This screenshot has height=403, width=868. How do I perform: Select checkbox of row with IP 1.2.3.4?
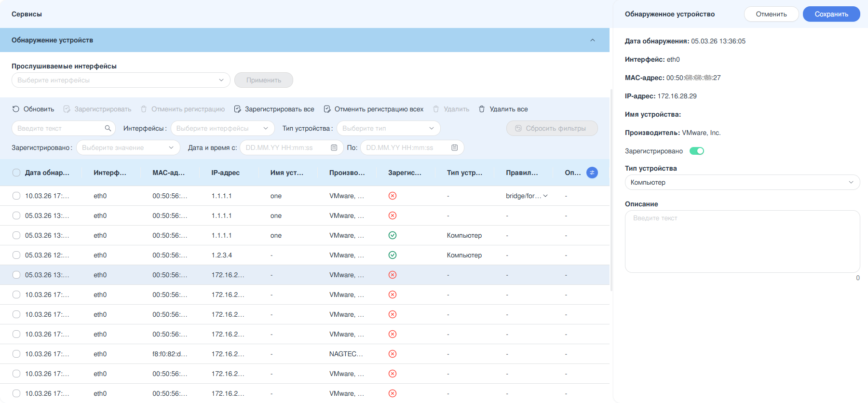pyautogui.click(x=16, y=255)
